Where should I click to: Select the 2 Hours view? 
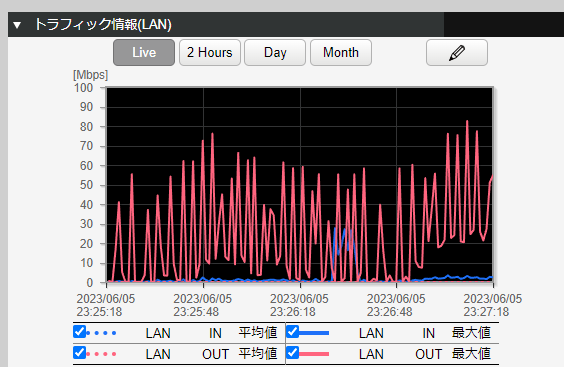pos(210,53)
